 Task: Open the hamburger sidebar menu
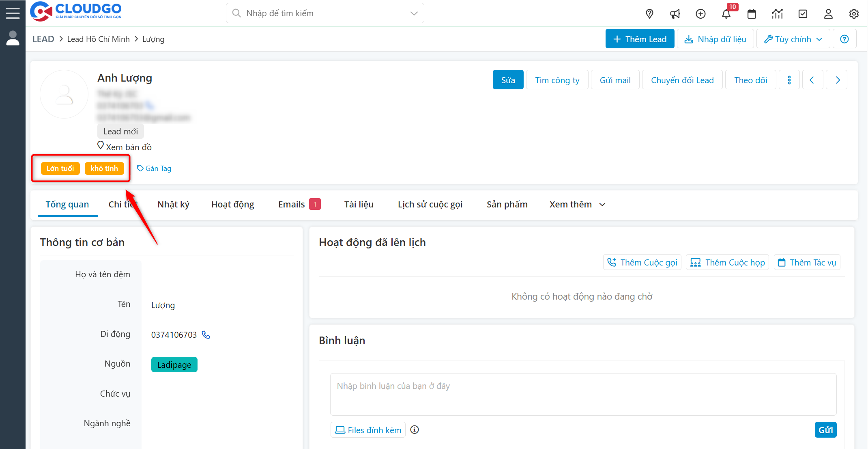13,13
